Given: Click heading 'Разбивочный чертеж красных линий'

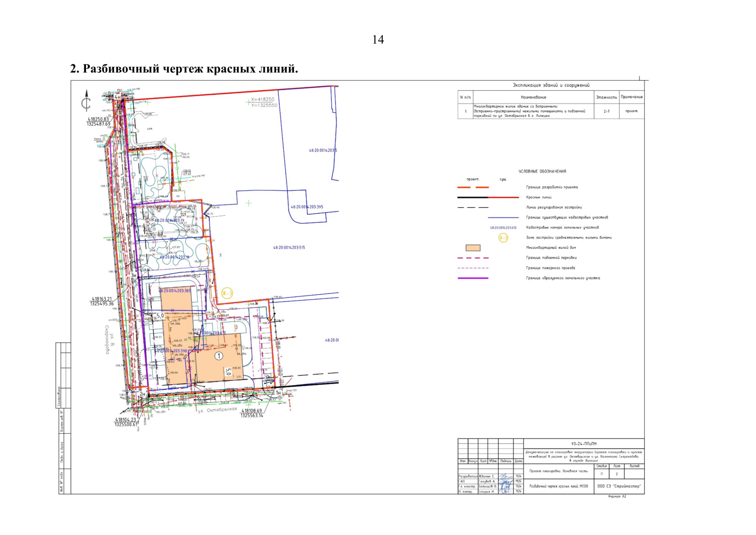Looking at the screenshot, I should click(184, 69).
